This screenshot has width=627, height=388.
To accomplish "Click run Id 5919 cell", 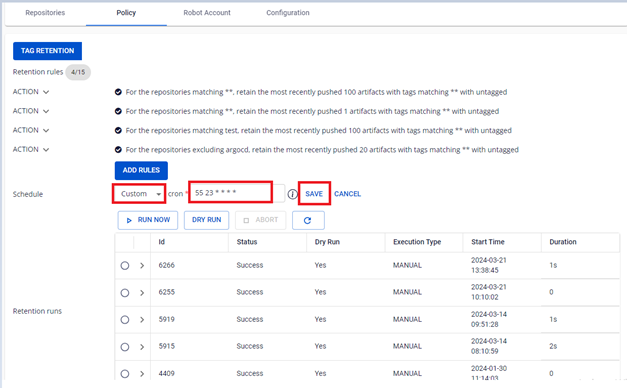I will pyautogui.click(x=166, y=319).
